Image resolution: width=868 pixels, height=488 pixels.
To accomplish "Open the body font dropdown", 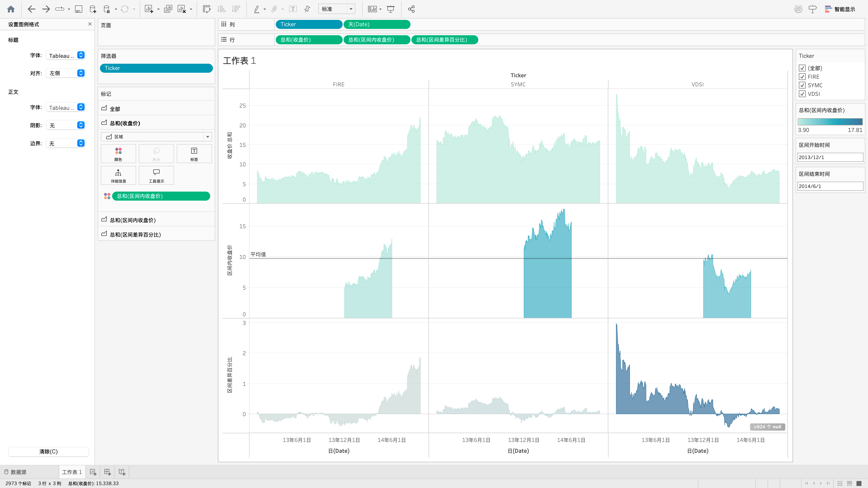I will click(x=65, y=108).
